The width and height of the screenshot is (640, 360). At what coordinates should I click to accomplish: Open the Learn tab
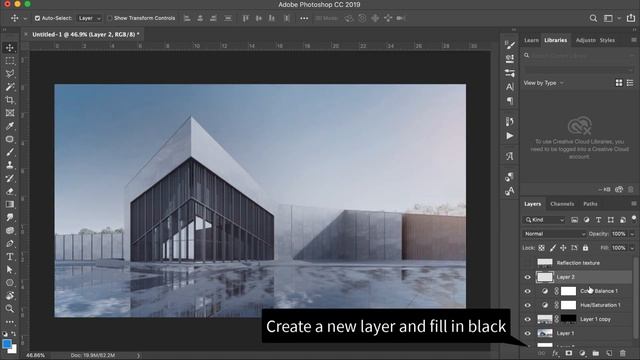point(531,40)
